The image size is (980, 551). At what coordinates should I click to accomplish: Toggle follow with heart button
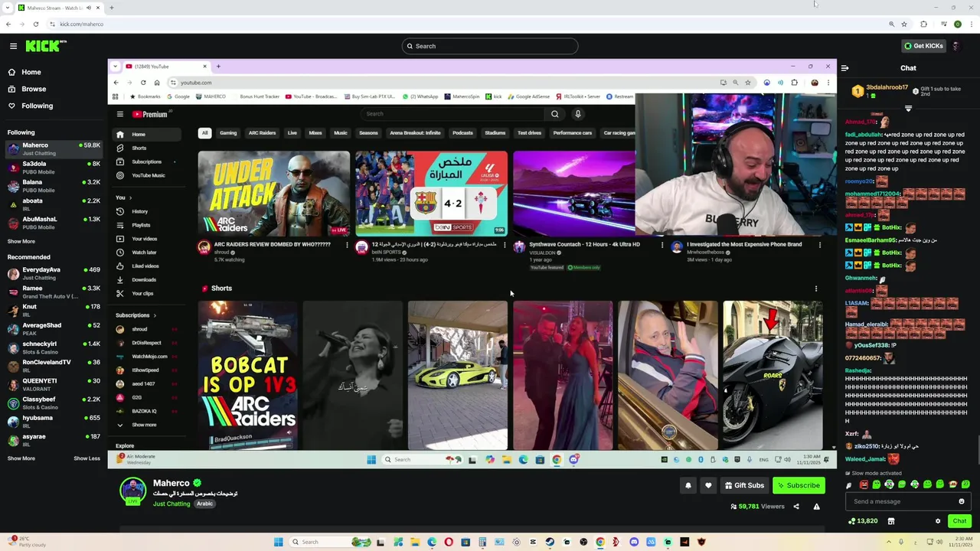(708, 485)
